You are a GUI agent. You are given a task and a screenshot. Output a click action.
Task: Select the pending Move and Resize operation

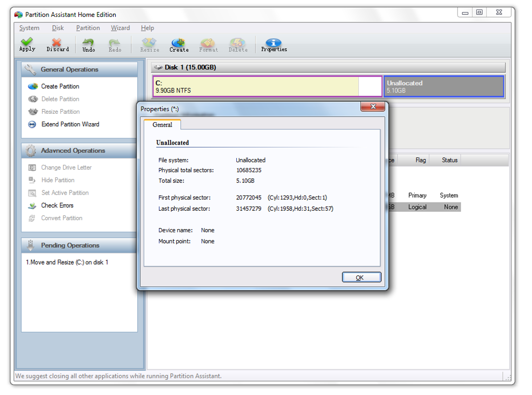pos(67,262)
